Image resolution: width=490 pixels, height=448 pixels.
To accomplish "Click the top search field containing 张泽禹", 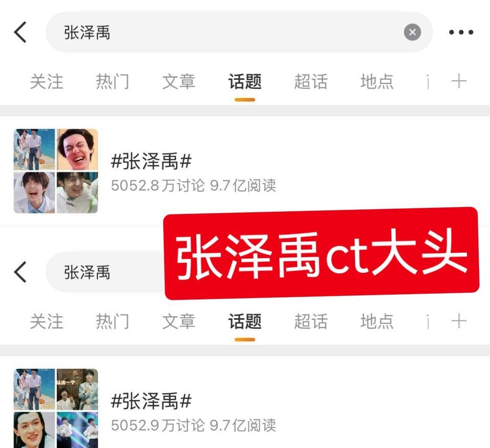I will tap(239, 32).
